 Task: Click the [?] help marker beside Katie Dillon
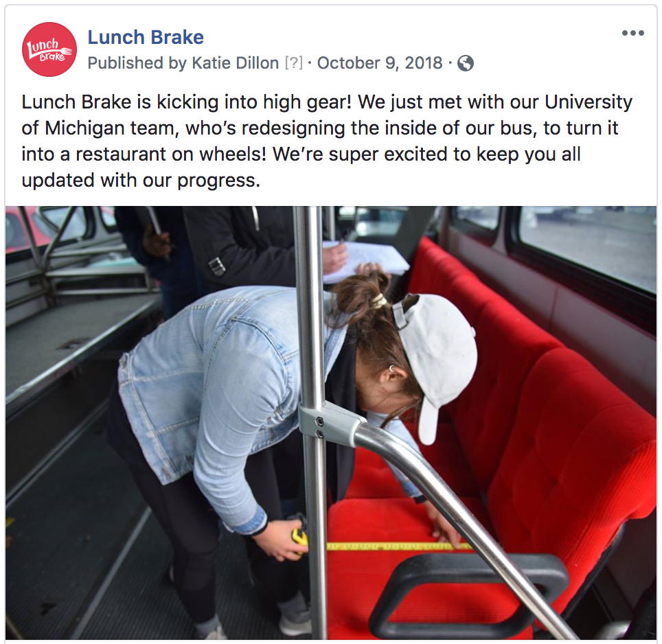[x=294, y=63]
